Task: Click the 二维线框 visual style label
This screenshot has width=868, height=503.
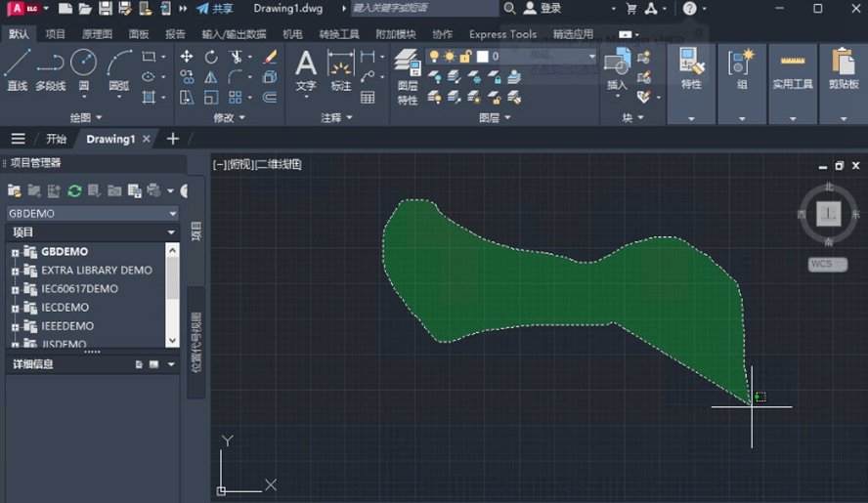Action: pyautogui.click(x=279, y=164)
